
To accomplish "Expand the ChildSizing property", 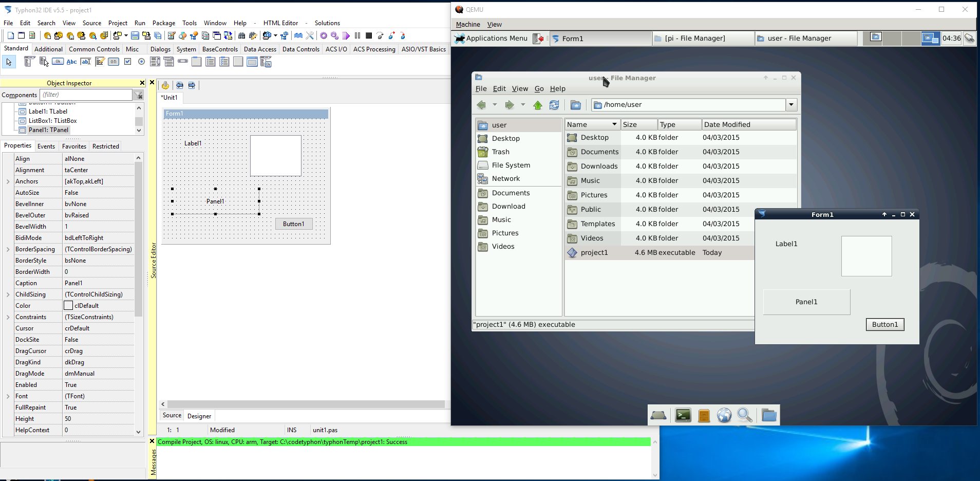I will click(x=8, y=294).
